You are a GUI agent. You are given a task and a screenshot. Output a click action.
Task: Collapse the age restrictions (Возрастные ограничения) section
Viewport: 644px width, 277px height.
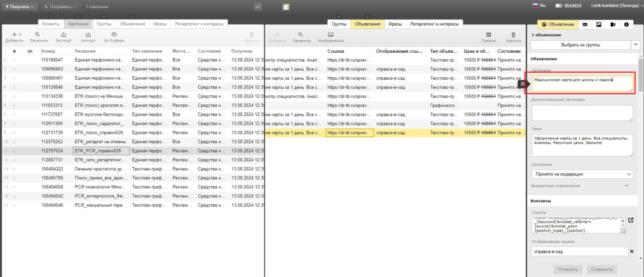(x=626, y=186)
